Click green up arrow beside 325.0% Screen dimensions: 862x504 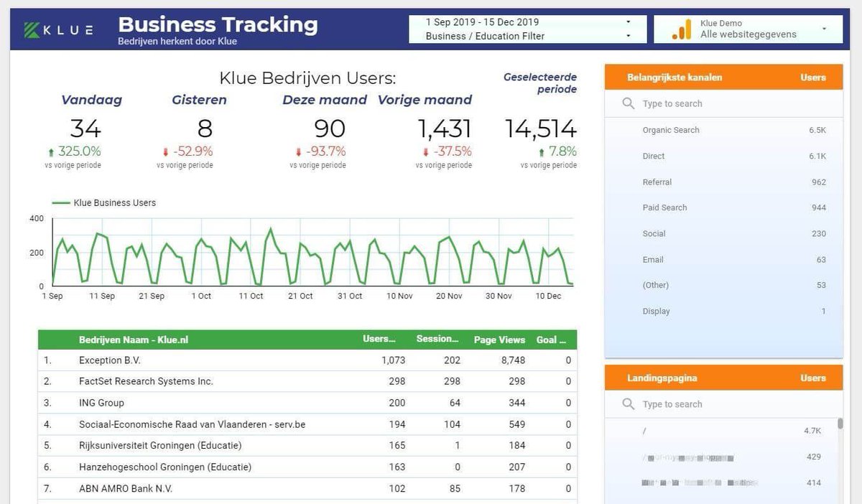point(51,152)
